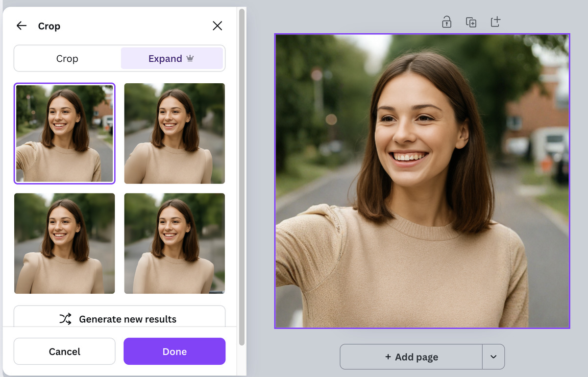Screen dimensions: 588x377
Task: Open the dropdown chevron beside Add page
Action: point(493,357)
